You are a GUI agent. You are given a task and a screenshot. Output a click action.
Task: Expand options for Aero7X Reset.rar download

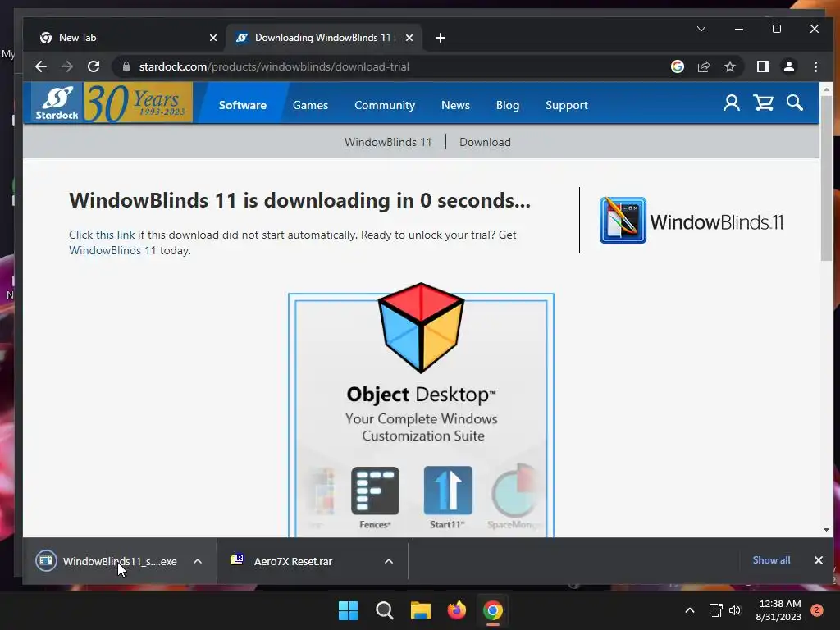click(389, 561)
